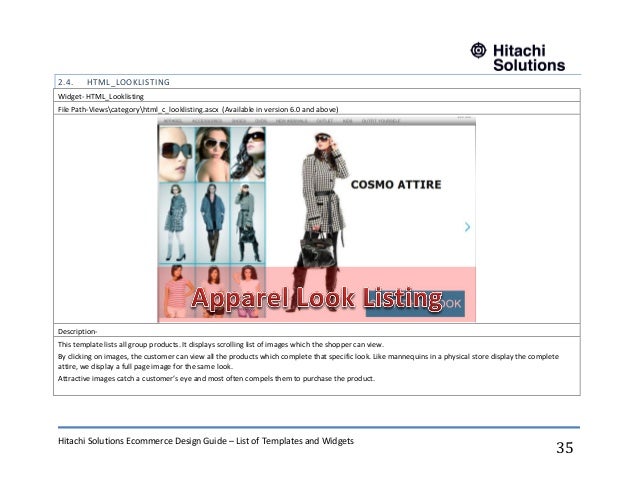Click the line starting 'Attractive images catch'
Screen dimensions: 638x493
coord(216,379)
